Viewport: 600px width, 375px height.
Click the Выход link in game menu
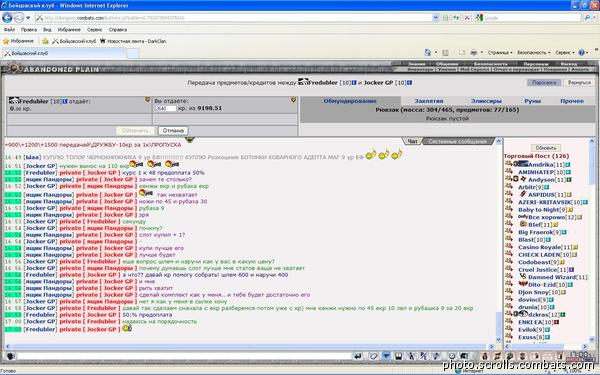(568, 64)
